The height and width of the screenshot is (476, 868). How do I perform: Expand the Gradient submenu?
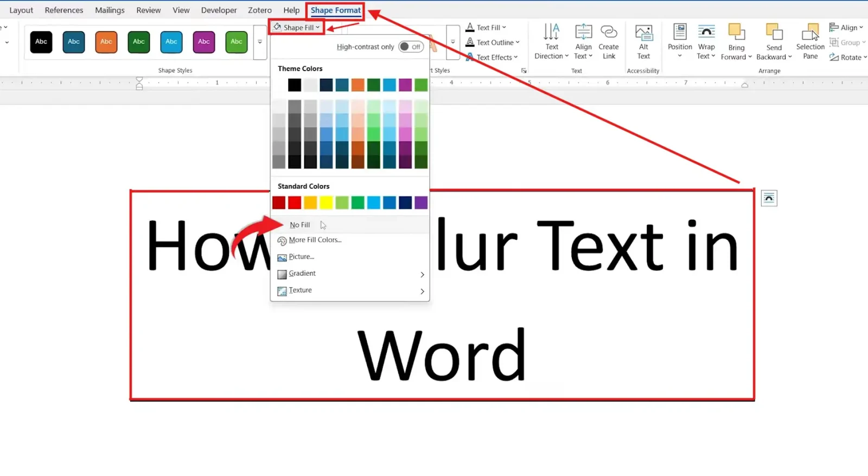point(350,274)
